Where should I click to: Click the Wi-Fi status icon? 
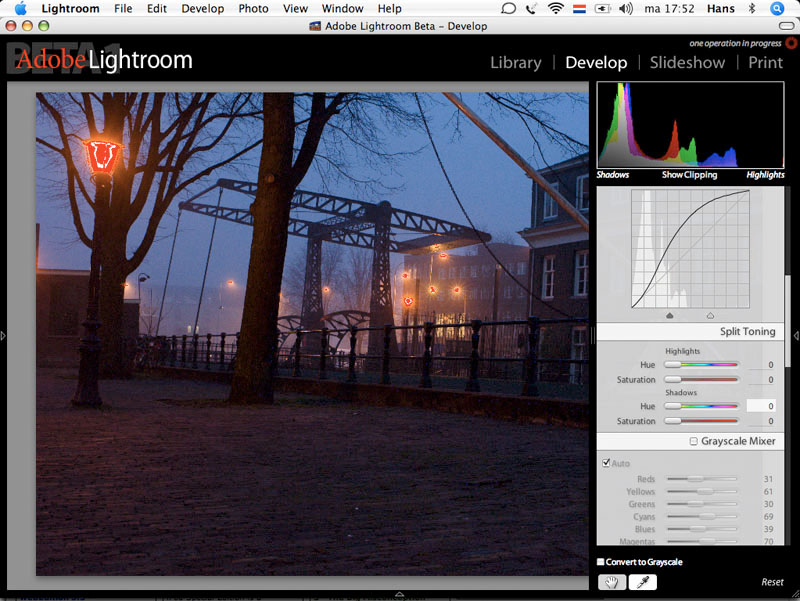coord(556,9)
